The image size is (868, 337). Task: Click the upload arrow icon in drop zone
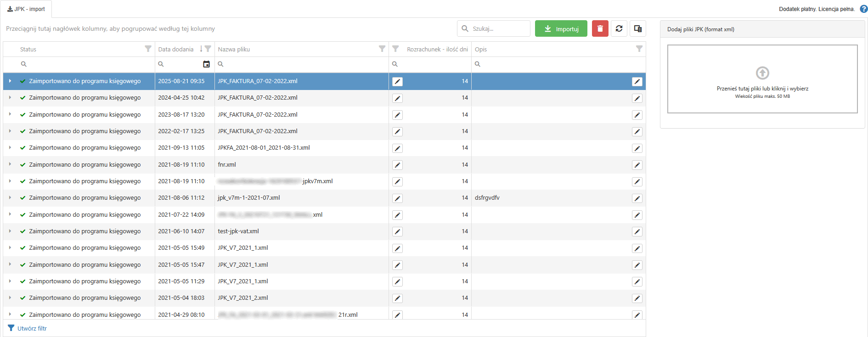762,73
